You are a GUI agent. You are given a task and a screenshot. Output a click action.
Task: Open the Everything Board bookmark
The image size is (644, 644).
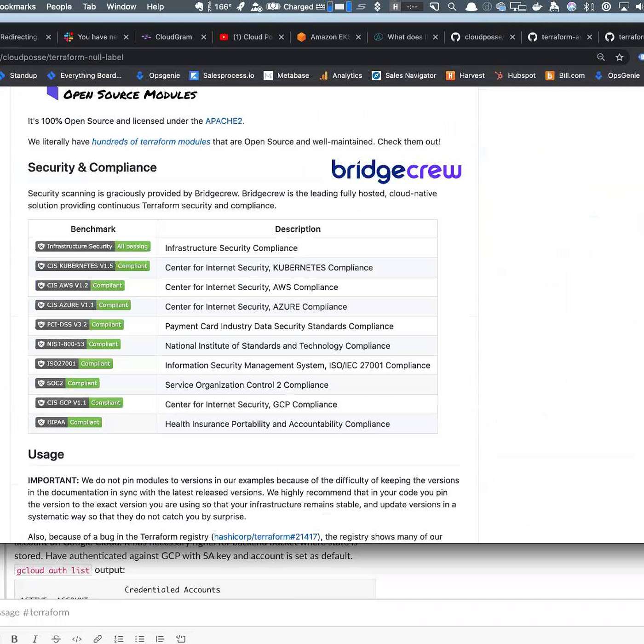[85, 75]
